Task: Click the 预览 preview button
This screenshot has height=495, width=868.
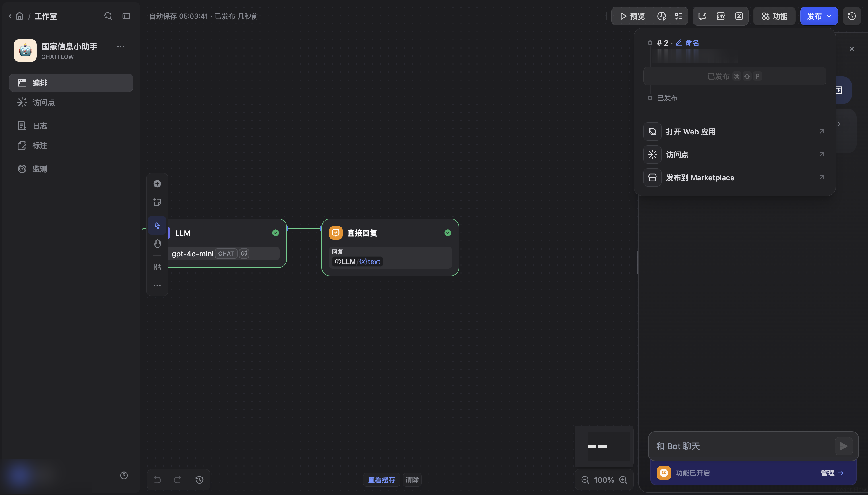Action: (x=632, y=16)
